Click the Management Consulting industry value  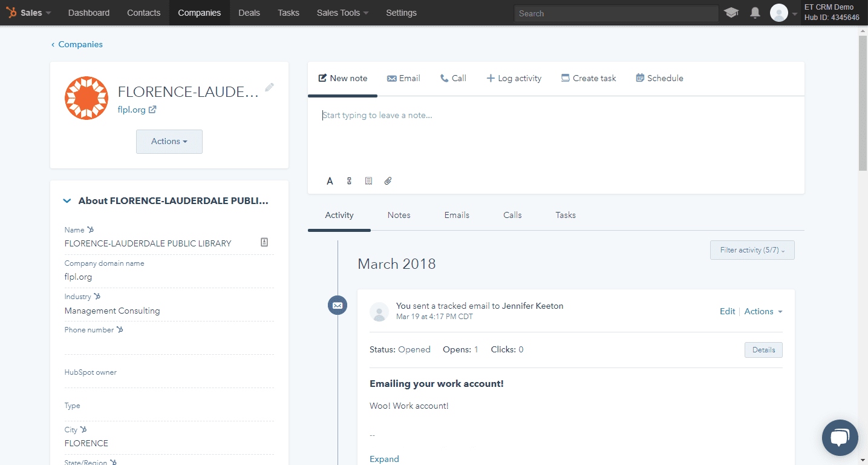113,311
